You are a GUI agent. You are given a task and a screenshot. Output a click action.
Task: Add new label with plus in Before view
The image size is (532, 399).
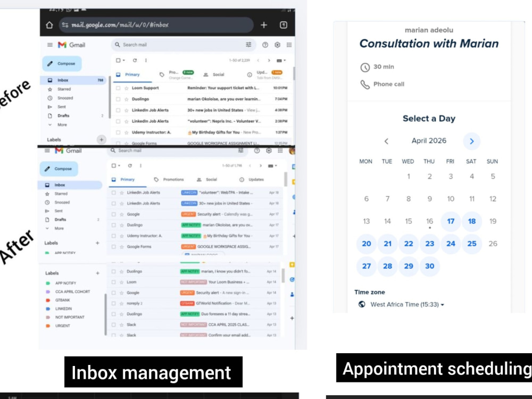pos(101,140)
